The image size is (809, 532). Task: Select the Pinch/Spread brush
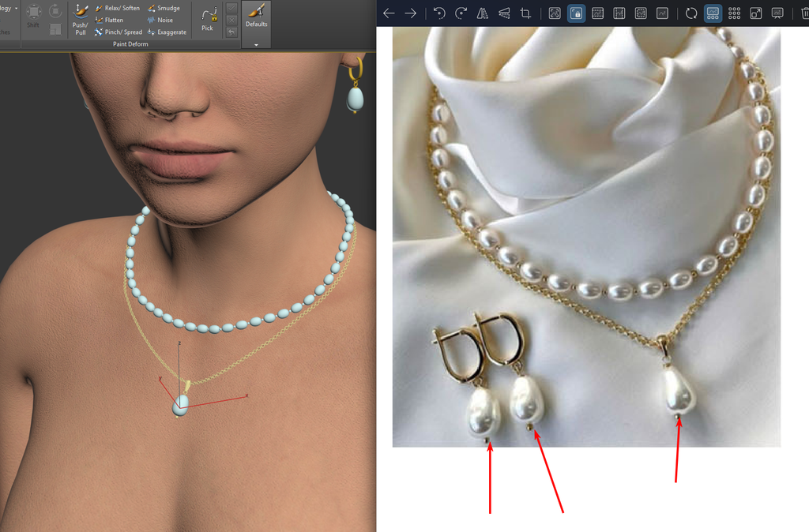tap(119, 32)
